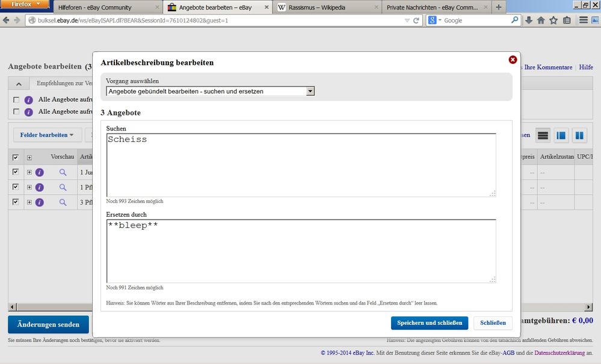Image resolution: width=601 pixels, height=364 pixels.
Task: Uncheck the third listing row checkbox
Action: pyautogui.click(x=16, y=202)
